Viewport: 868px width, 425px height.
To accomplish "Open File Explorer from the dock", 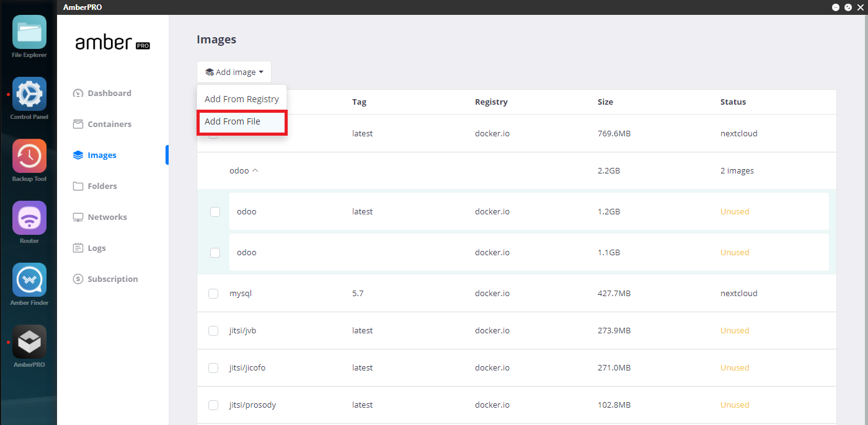I will (x=29, y=32).
